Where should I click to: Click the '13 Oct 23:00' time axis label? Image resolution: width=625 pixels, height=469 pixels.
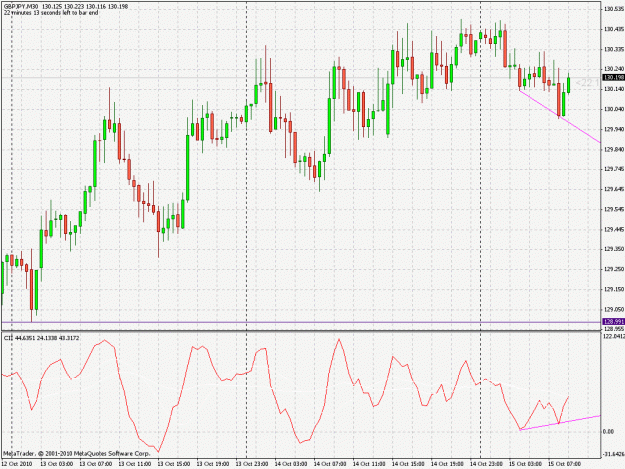click(252, 464)
